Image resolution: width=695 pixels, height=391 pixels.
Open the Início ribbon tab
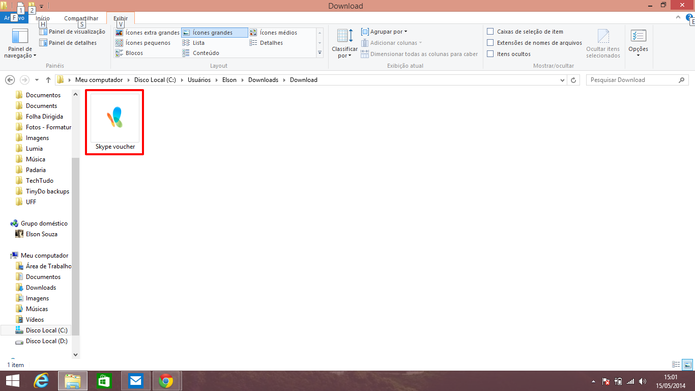click(x=43, y=18)
